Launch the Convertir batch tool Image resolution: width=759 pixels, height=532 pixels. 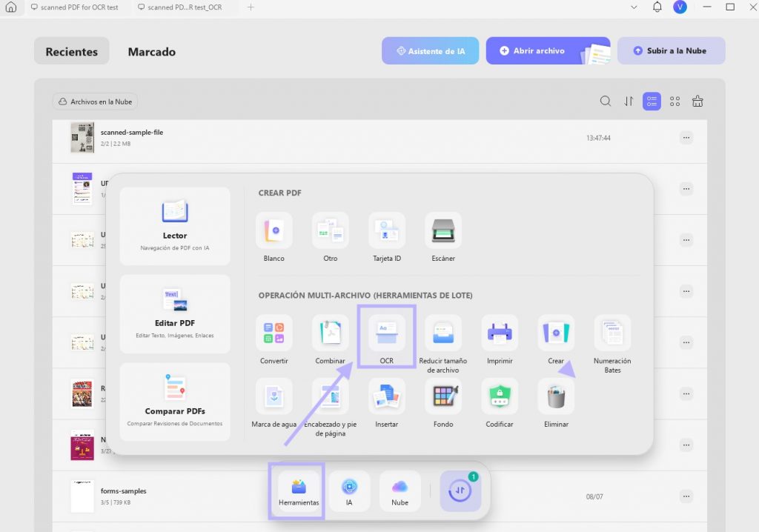(274, 333)
